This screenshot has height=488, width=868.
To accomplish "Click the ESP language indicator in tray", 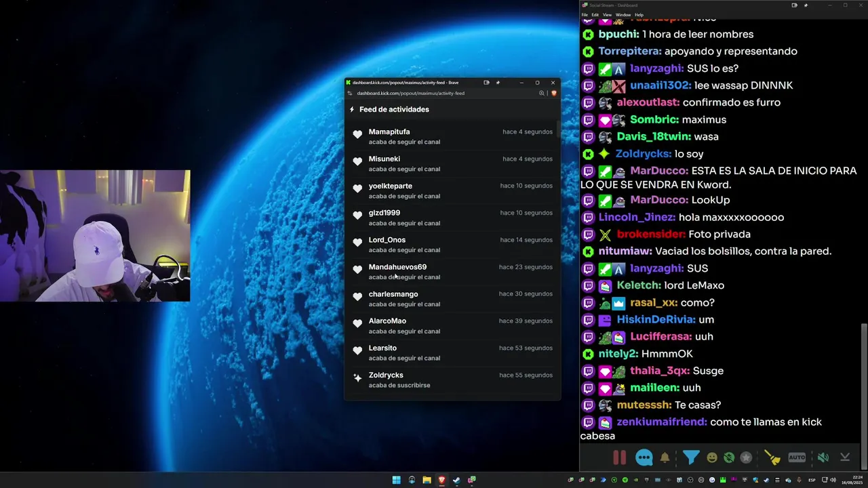I will pyautogui.click(x=812, y=480).
